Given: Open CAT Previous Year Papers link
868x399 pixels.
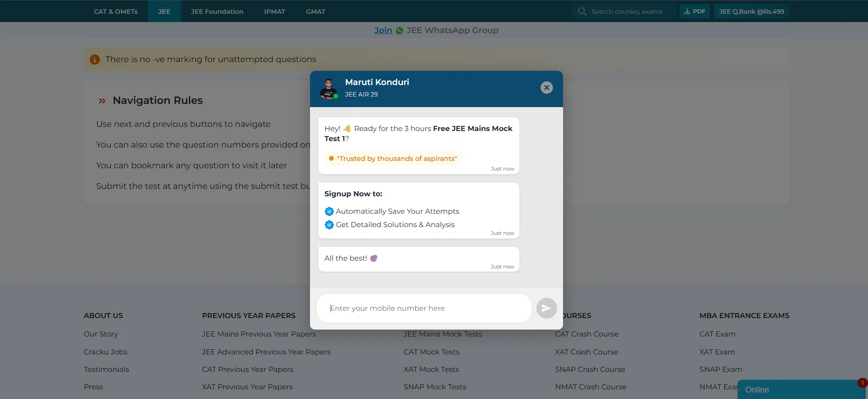Looking at the screenshot, I should pos(248,370).
